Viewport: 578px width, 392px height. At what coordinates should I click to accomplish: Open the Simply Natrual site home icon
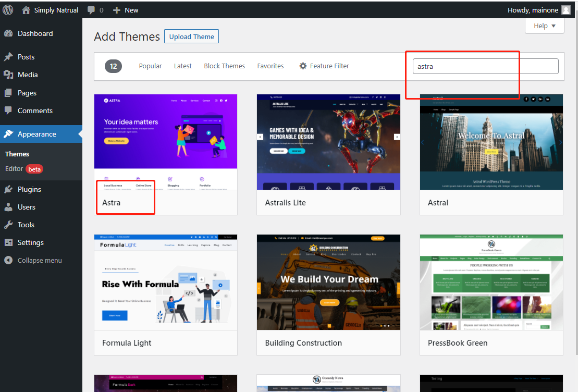pos(26,10)
